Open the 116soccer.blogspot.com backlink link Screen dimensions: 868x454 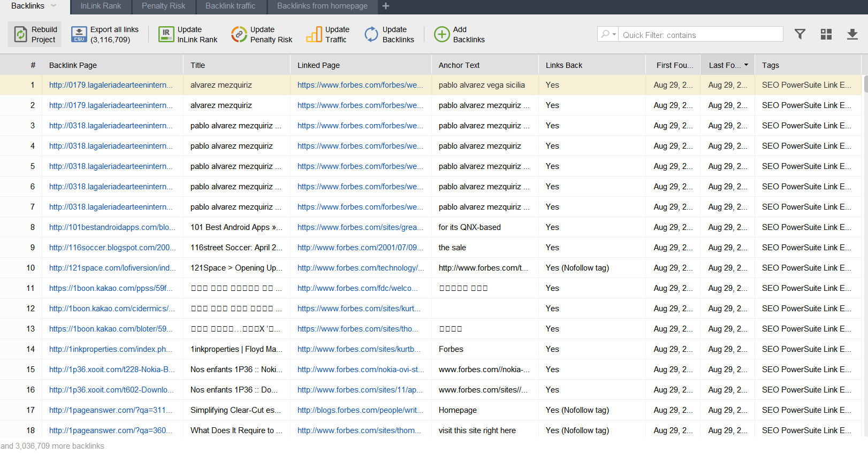tap(111, 248)
